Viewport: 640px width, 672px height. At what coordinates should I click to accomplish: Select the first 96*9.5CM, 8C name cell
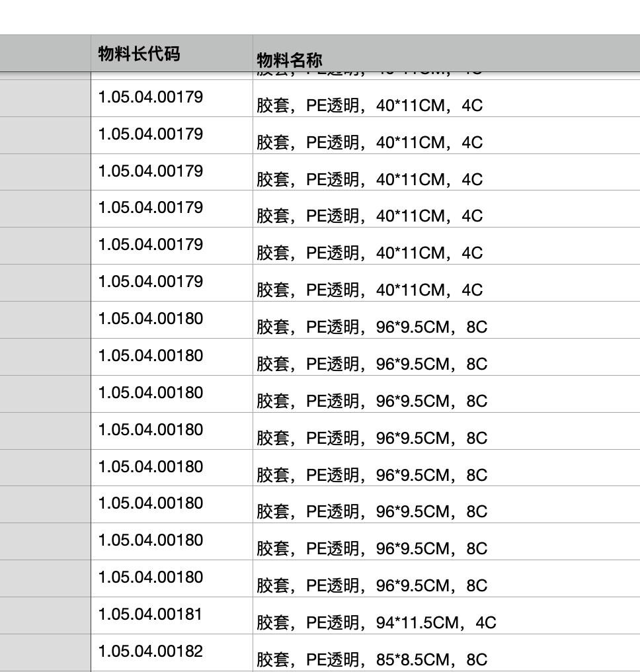[x=372, y=327]
